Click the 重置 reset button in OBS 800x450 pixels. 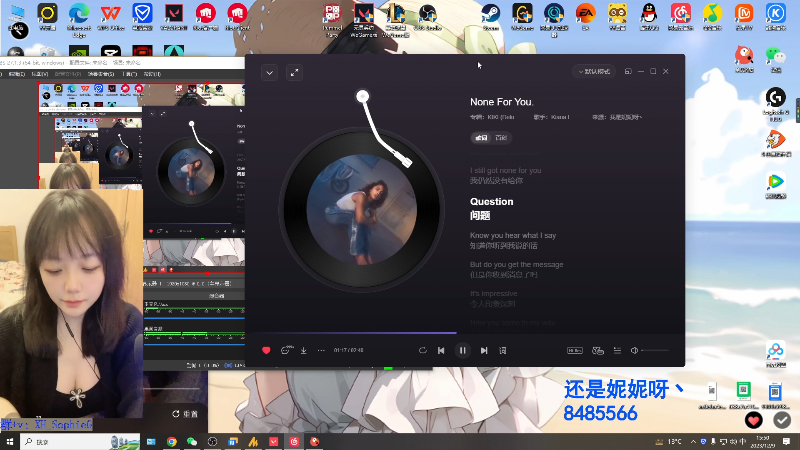[x=185, y=414]
